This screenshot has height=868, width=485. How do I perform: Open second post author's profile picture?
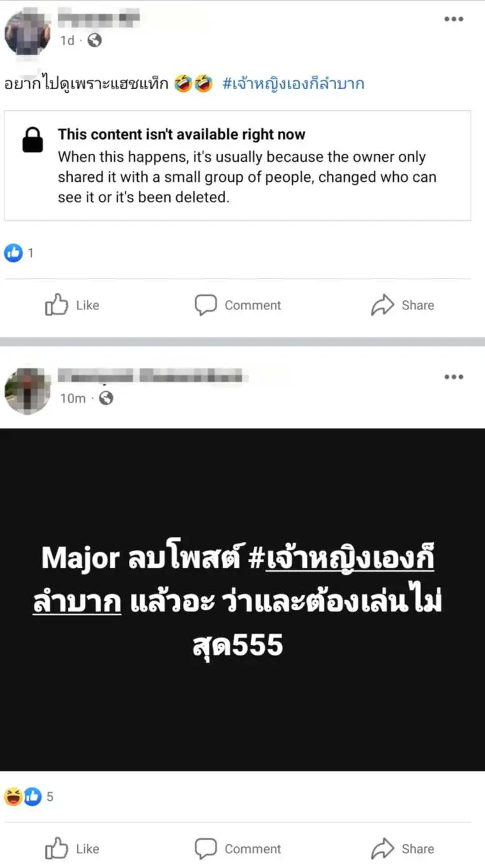[27, 391]
